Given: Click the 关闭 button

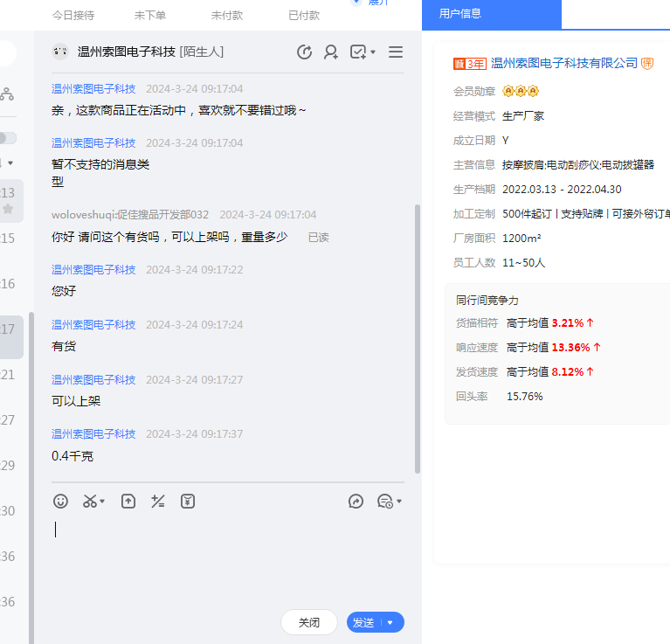Looking at the screenshot, I should (309, 623).
